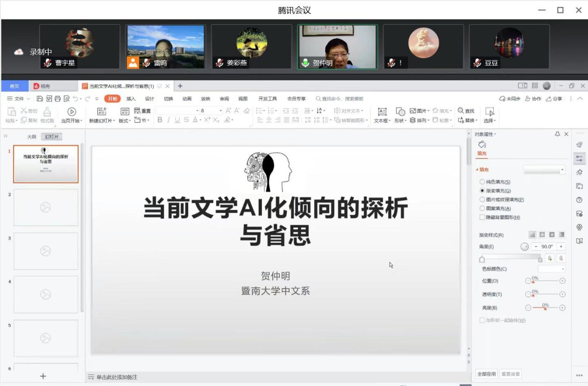Image resolution: width=588 pixels, height=386 pixels.
Task: Click the 形状 (shapes) tool icon
Action: (400, 111)
